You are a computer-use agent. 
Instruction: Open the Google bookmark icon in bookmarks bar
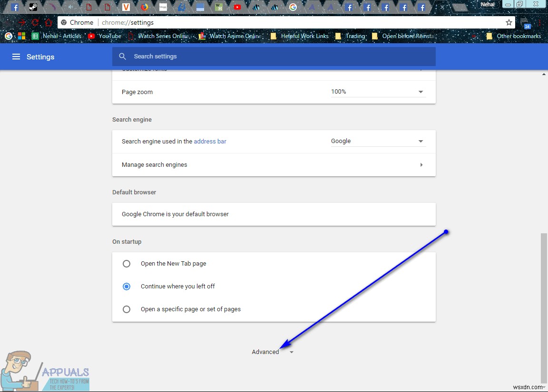pos(9,36)
